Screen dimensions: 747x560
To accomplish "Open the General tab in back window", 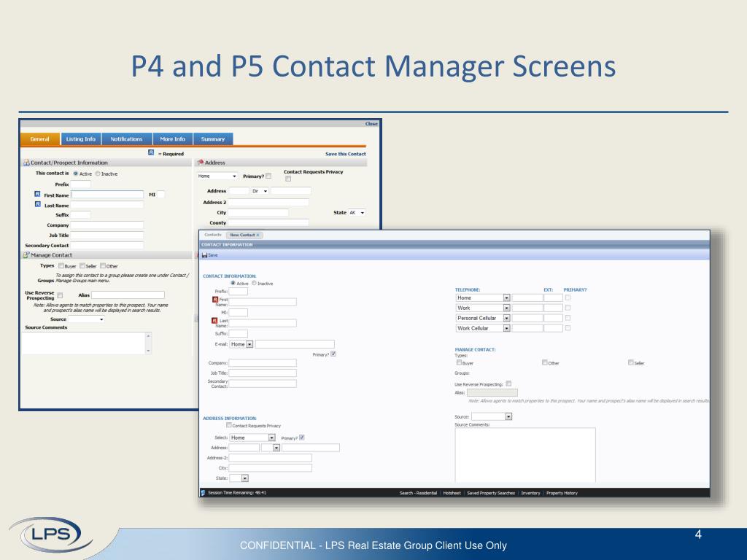I will (x=40, y=139).
